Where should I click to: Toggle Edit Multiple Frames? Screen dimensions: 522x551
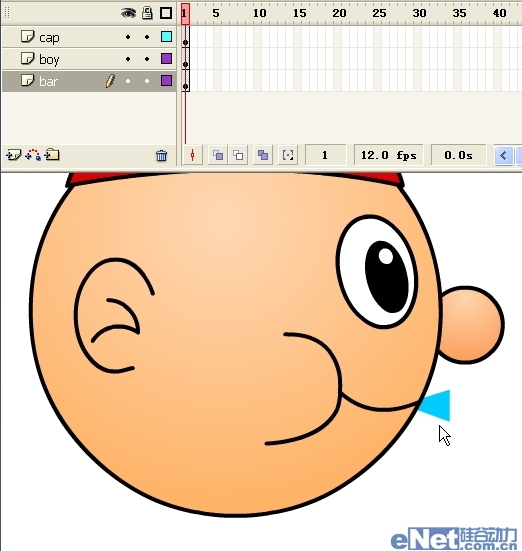pos(263,155)
